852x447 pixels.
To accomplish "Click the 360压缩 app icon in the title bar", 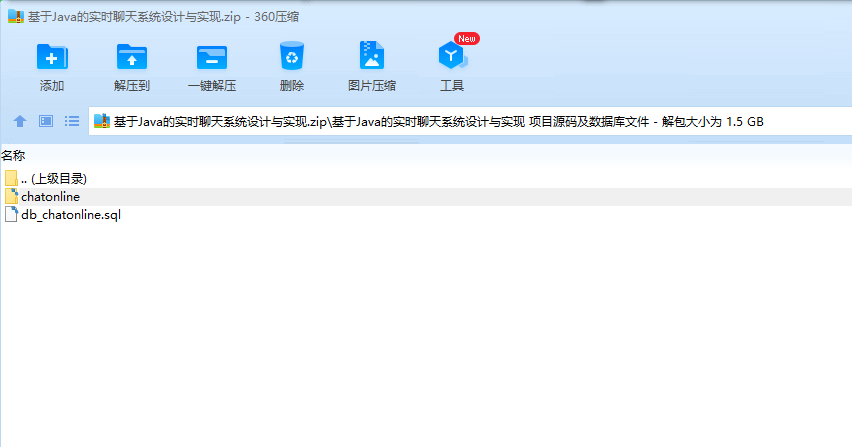I will pyautogui.click(x=16, y=16).
